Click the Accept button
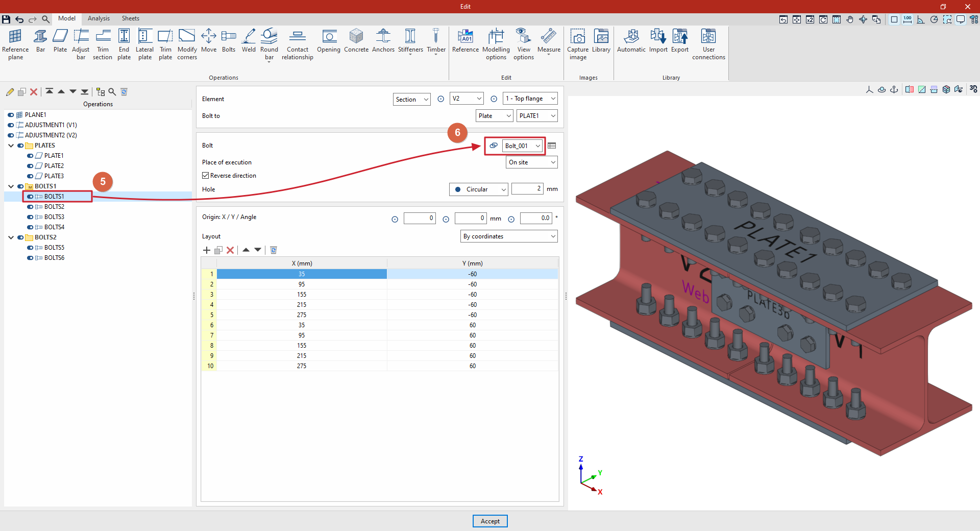The width and height of the screenshot is (980, 531). coord(490,521)
